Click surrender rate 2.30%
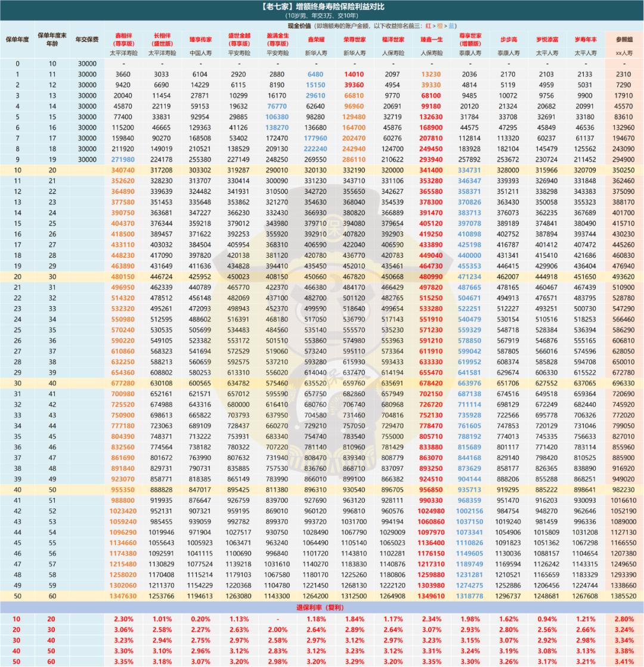This screenshot has height=667, width=644. [x=123, y=619]
